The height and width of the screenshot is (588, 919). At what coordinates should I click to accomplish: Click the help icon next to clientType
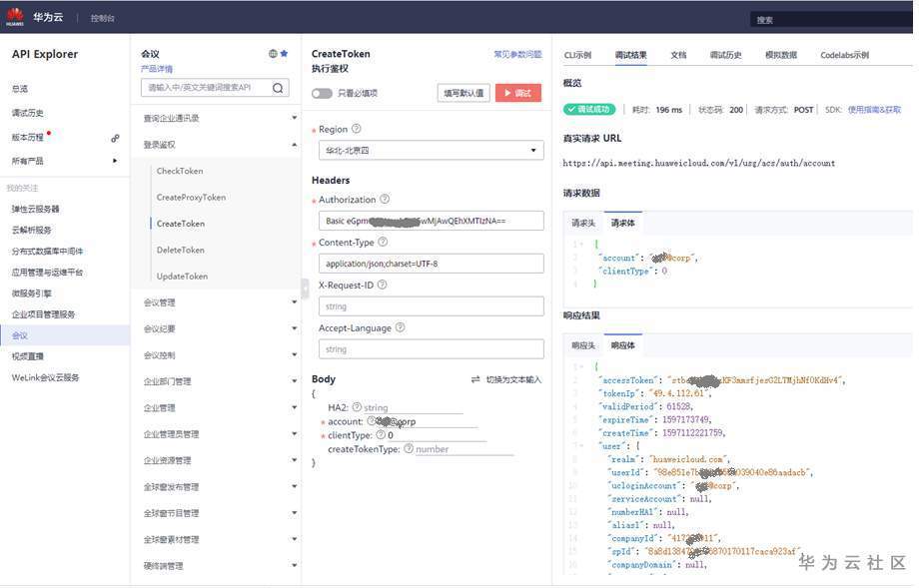coord(381,434)
